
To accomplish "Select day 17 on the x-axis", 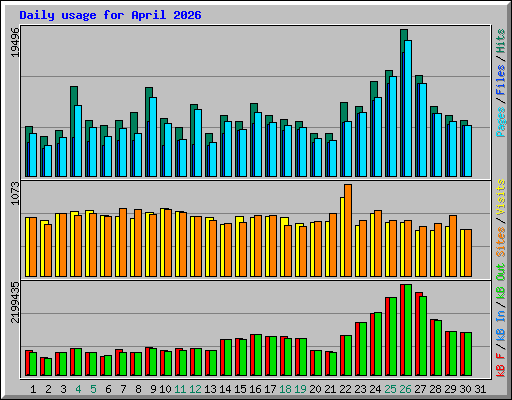I will pos(270,389).
